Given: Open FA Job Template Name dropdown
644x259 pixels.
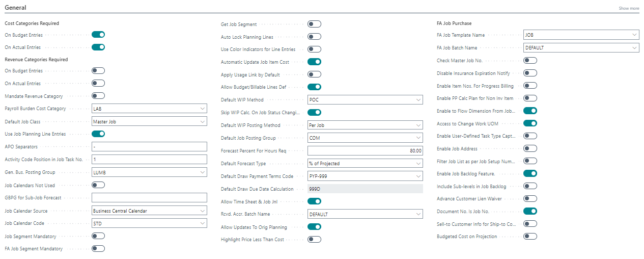Looking at the screenshot, I should (x=634, y=35).
